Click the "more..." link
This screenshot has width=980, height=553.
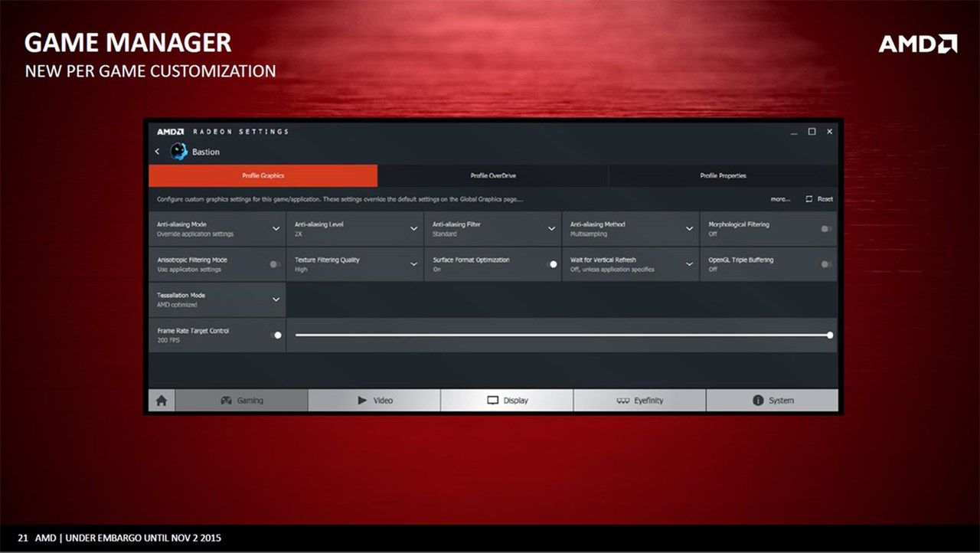780,199
